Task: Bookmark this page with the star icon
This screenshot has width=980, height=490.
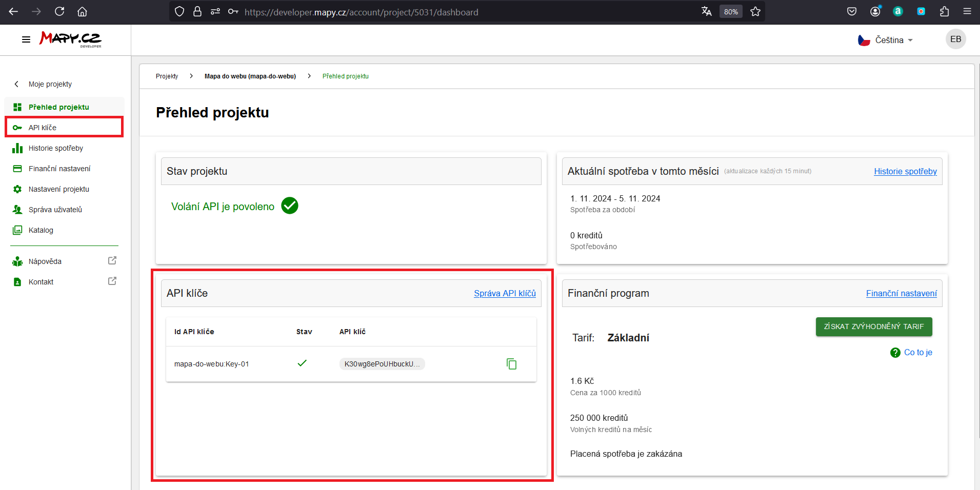Action: coord(755,12)
